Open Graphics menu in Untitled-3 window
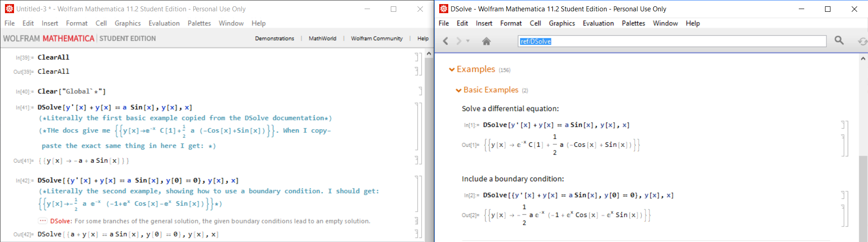 pos(128,23)
